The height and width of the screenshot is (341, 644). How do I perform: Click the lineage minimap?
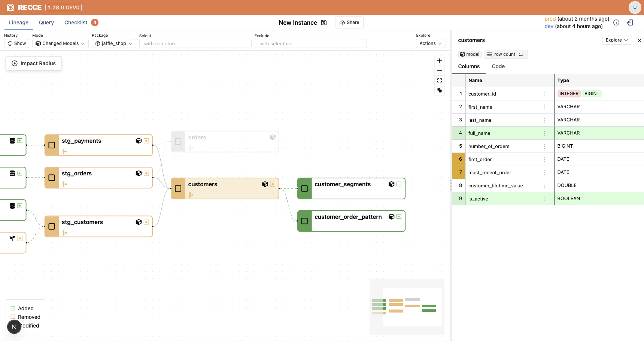(407, 307)
